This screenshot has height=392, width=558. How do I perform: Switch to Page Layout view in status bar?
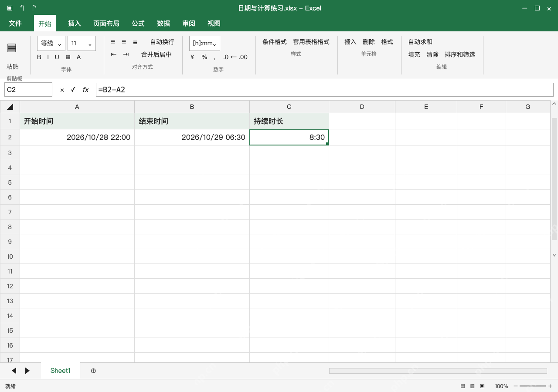point(472,386)
